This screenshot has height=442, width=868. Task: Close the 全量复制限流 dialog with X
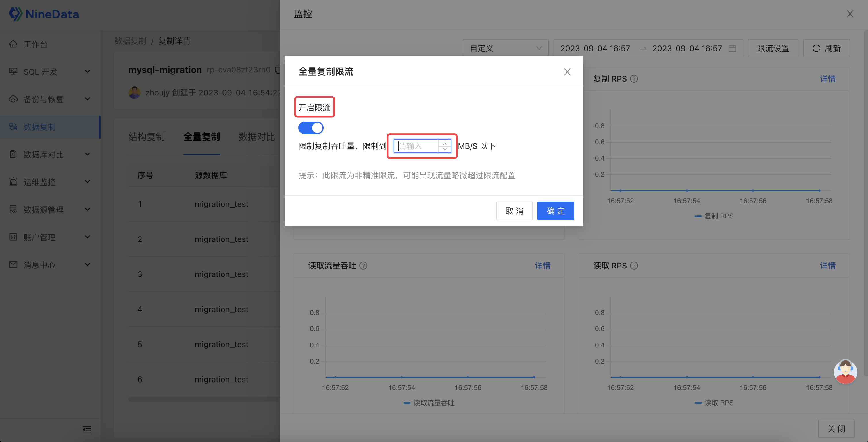coord(567,72)
